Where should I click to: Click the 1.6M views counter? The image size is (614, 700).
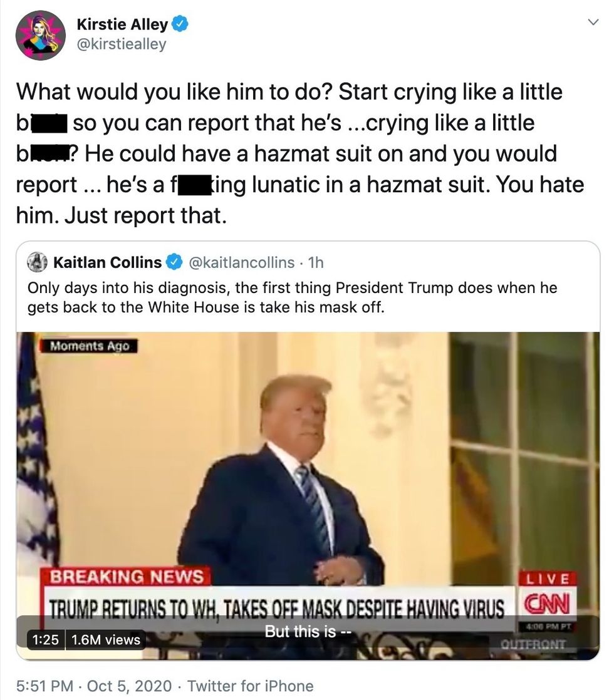pyautogui.click(x=105, y=640)
